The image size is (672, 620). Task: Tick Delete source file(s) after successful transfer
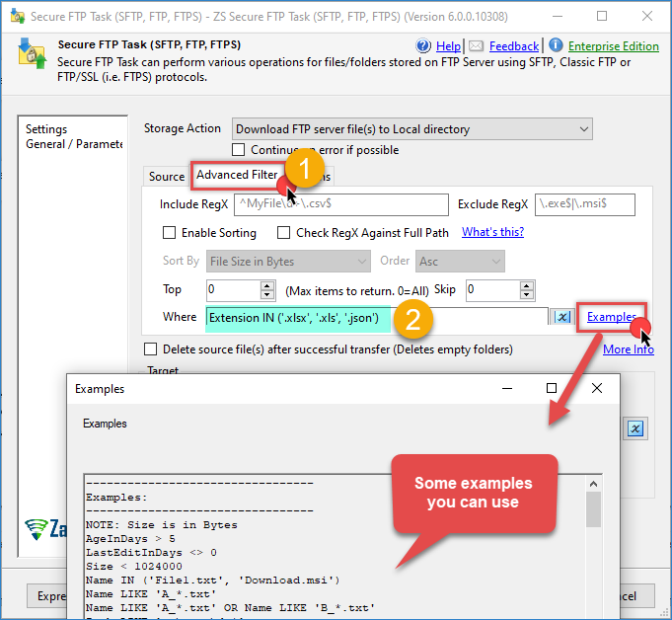coord(150,349)
